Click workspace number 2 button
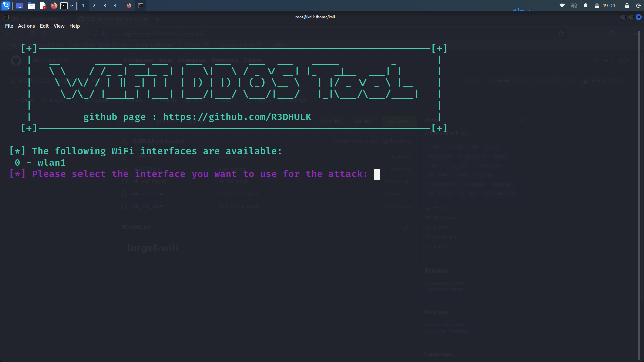The height and width of the screenshot is (362, 644). (93, 5)
